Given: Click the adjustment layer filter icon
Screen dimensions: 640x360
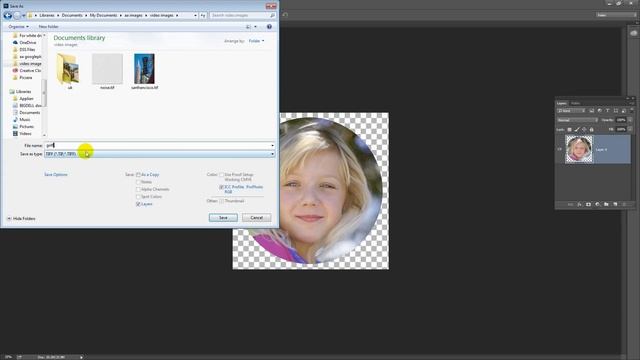Looking at the screenshot, I should [600, 111].
